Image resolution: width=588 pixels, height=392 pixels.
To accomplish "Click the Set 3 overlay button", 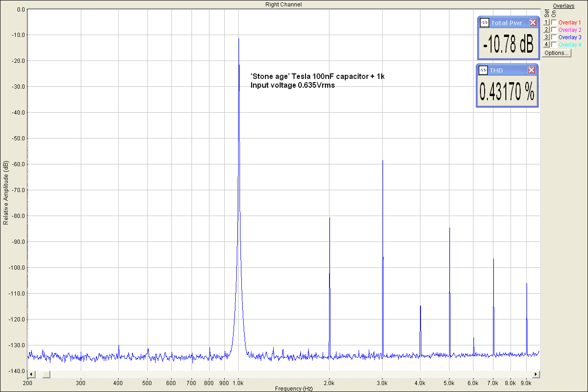I will tap(546, 37).
